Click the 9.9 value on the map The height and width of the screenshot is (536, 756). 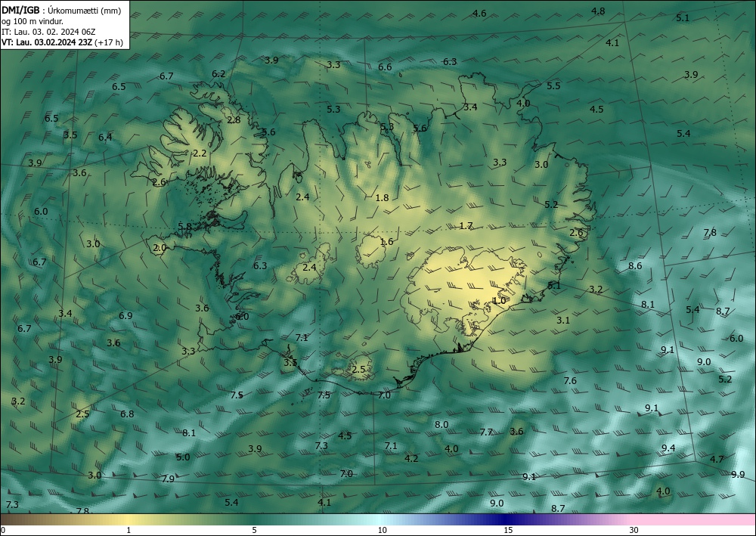(738, 474)
